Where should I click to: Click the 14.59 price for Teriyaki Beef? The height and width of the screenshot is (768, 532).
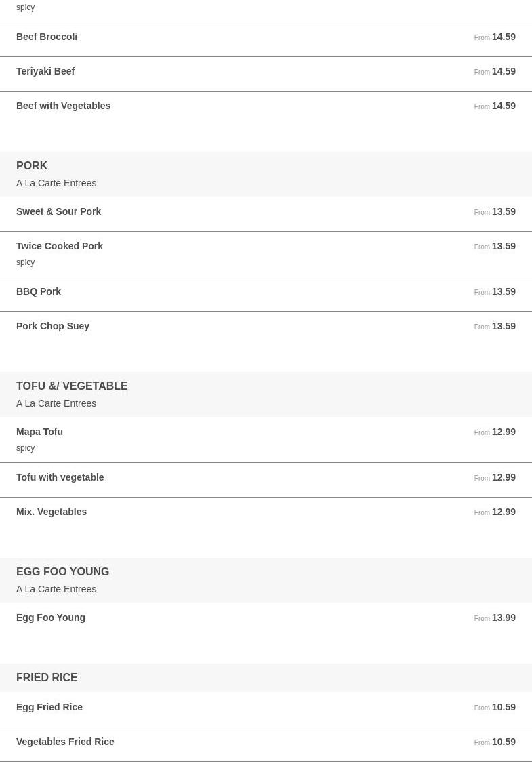pyautogui.click(x=504, y=71)
